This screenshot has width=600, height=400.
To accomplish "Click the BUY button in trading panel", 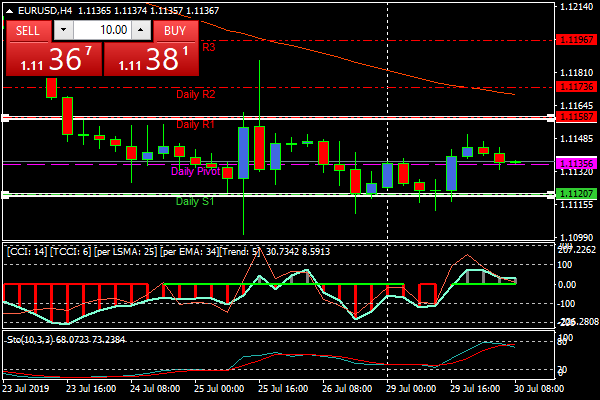I will [x=175, y=31].
